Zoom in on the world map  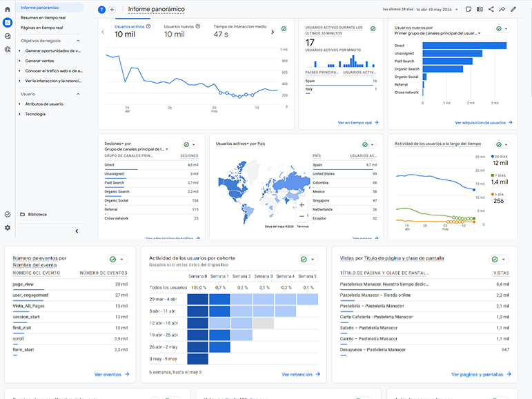click(x=302, y=205)
